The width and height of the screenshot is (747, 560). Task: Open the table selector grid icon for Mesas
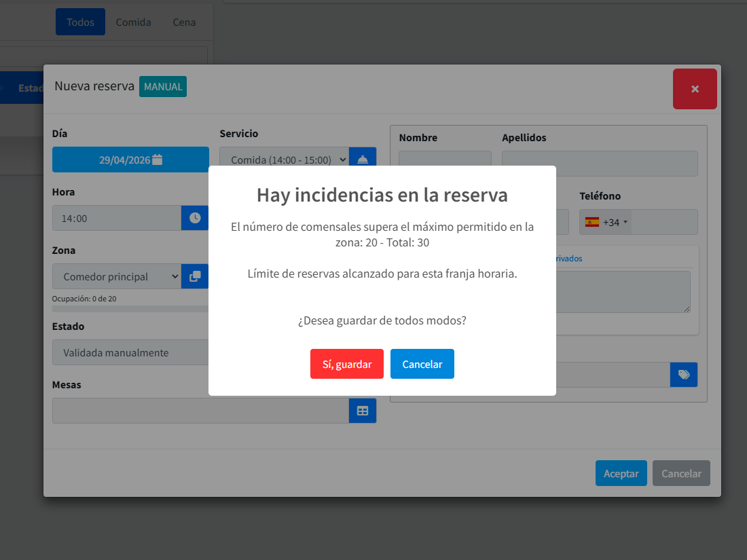(363, 411)
